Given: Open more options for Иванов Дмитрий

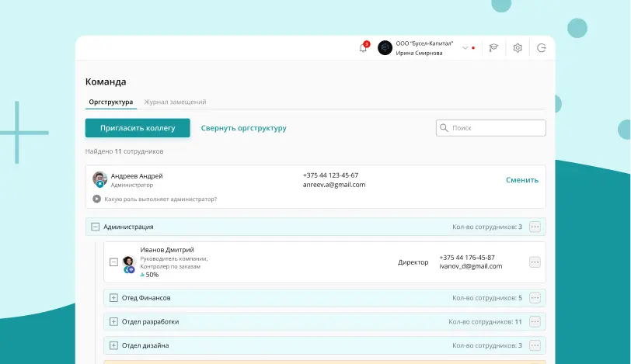Looking at the screenshot, I should [x=535, y=262].
